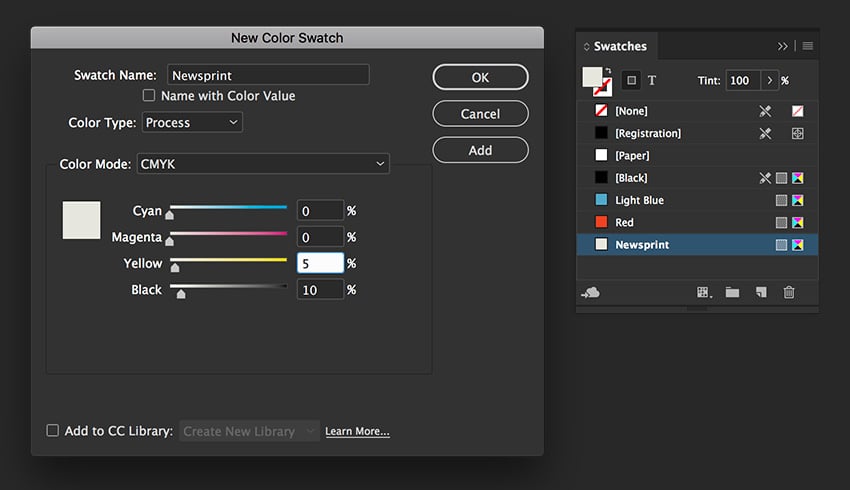Screen dimensions: 850x490
Task: Click the Swatch Name input field
Action: pos(268,75)
